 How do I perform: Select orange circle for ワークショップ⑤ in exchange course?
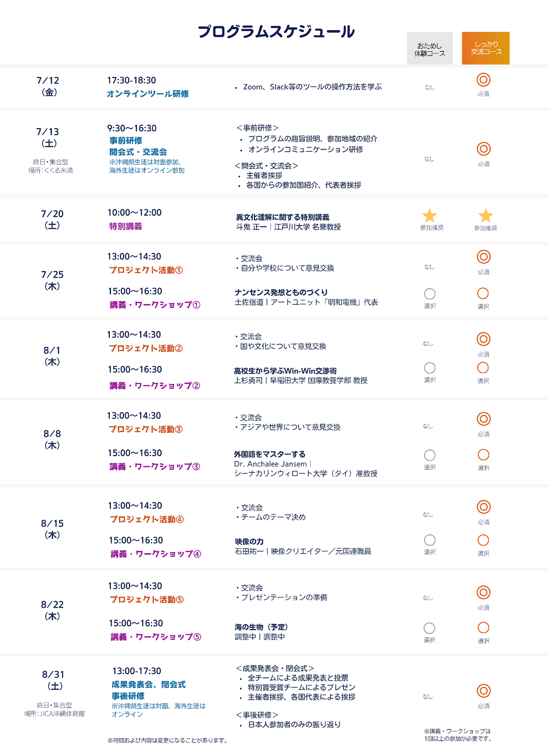(x=483, y=628)
